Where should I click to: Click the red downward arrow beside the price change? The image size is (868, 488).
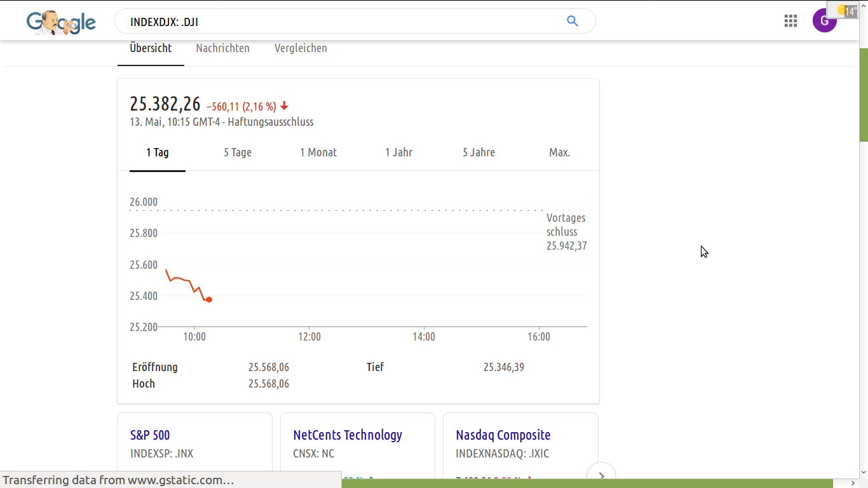[x=284, y=106]
